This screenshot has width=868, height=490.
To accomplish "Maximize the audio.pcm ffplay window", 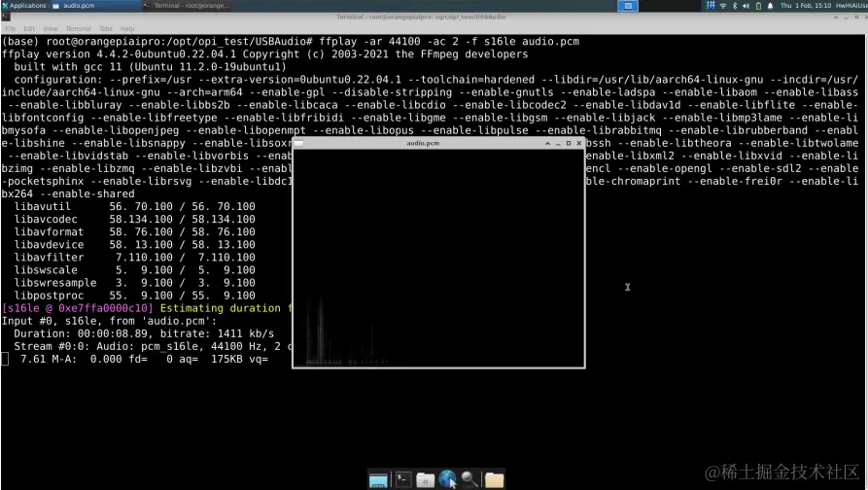I will pos(569,143).
